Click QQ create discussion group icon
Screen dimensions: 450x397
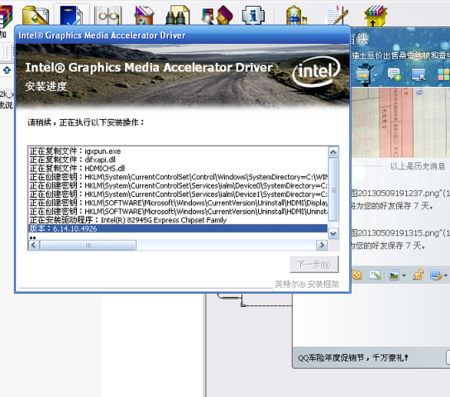tap(394, 75)
